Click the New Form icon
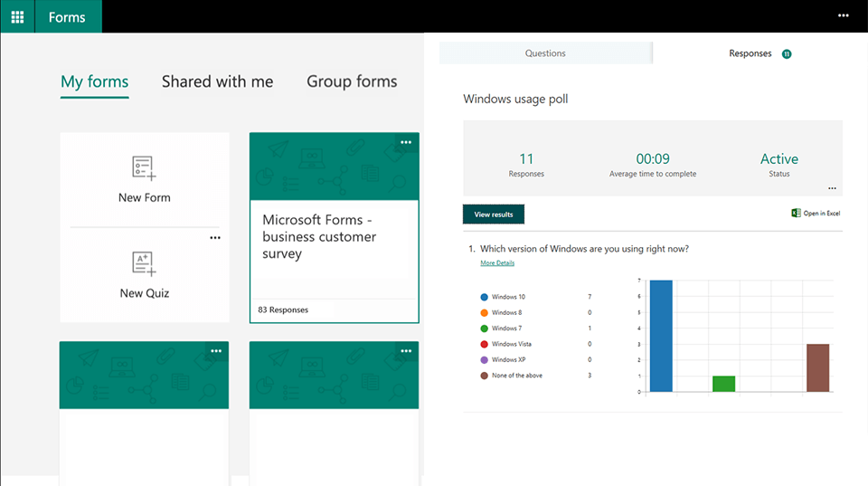Image resolution: width=868 pixels, height=486 pixels. [144, 169]
